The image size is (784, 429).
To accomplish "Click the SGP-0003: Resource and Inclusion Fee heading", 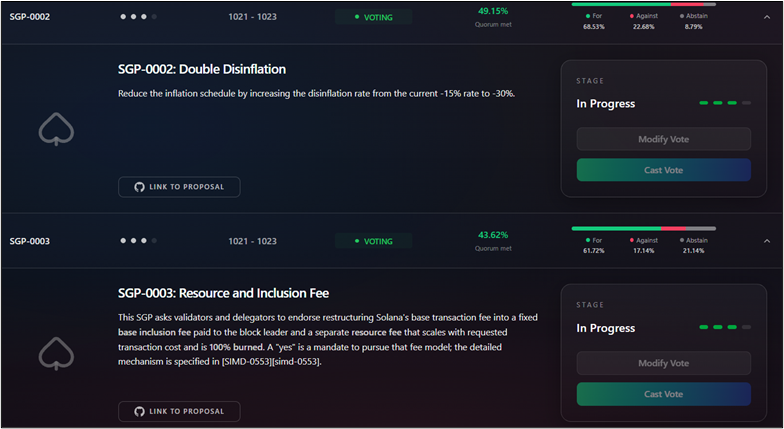I will click(224, 293).
